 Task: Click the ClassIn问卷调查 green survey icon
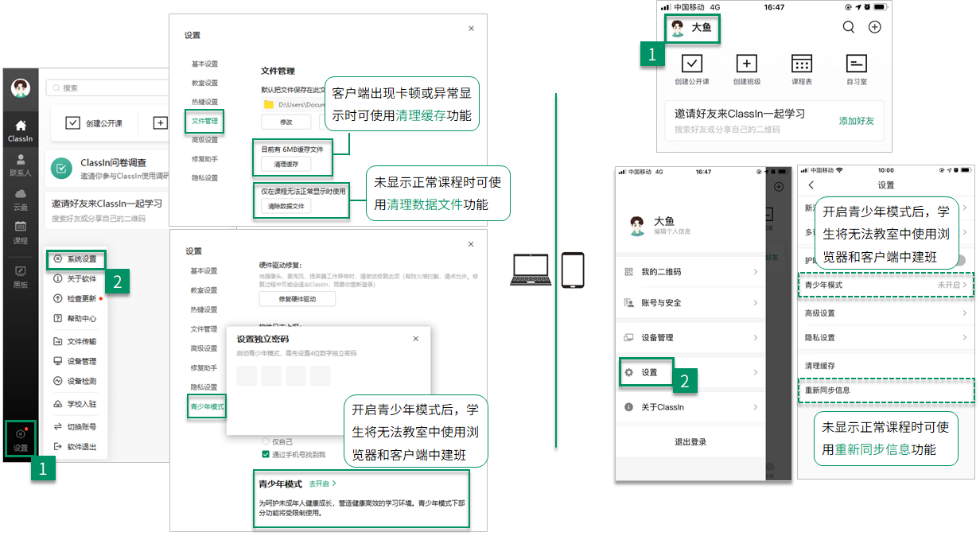pyautogui.click(x=62, y=168)
